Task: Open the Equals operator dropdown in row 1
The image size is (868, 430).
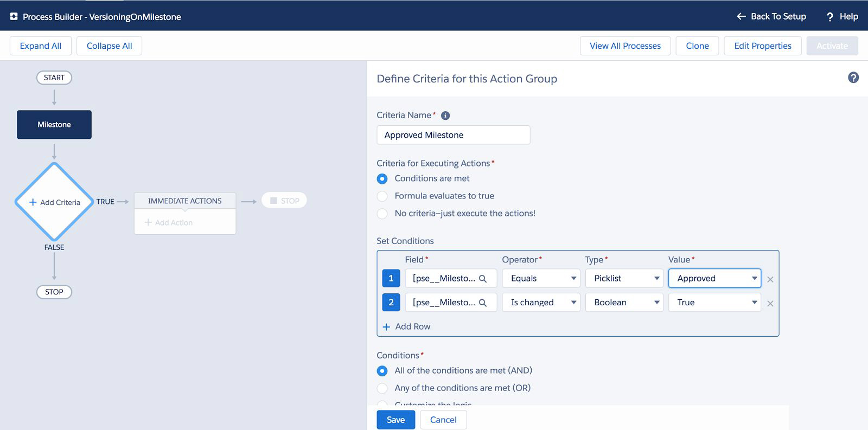Action: click(541, 278)
